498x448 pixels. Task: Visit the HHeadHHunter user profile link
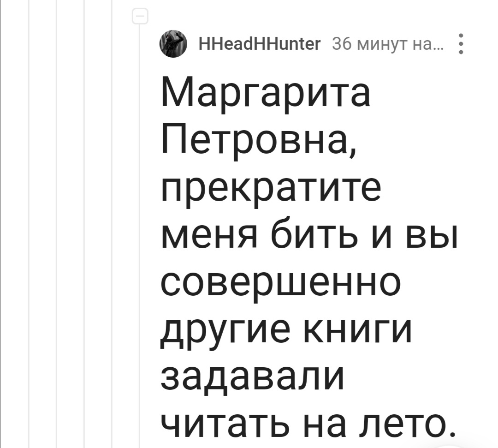pos(260,44)
